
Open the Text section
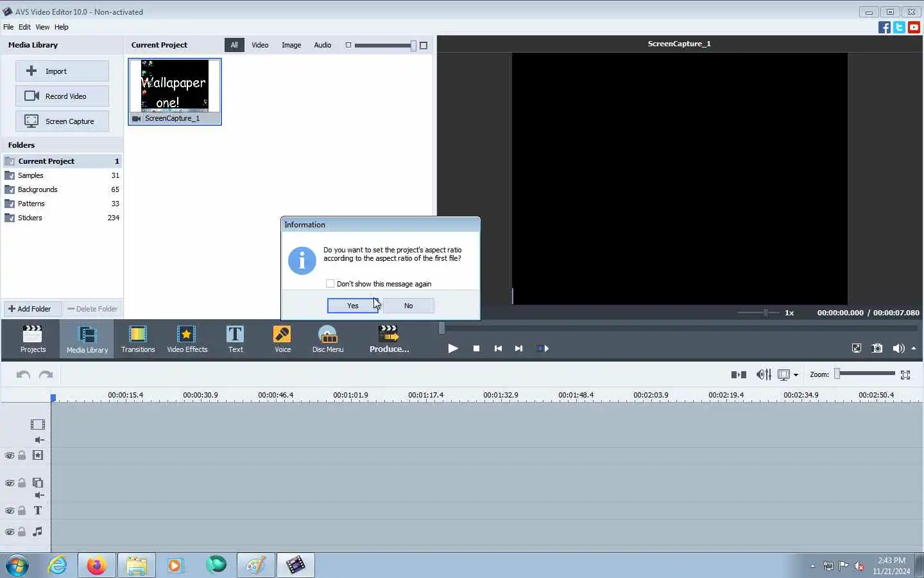[235, 339]
